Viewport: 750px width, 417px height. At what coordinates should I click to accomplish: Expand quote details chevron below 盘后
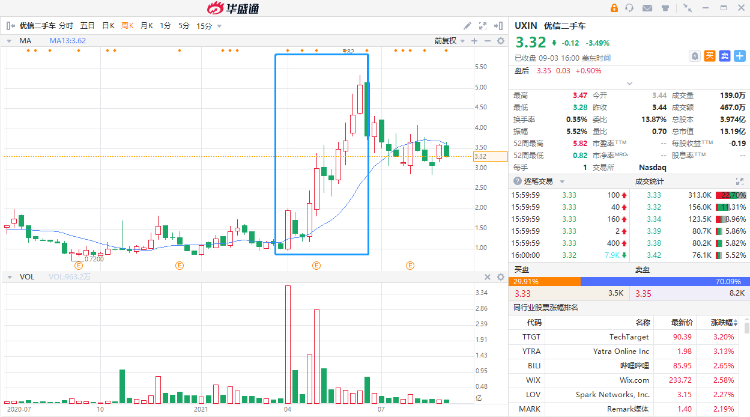tap(629, 83)
